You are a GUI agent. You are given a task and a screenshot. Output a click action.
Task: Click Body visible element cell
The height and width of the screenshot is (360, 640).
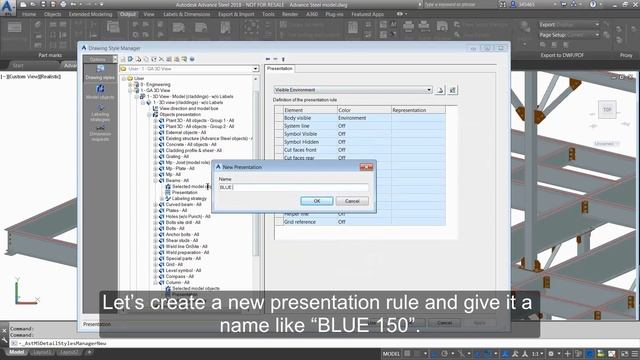pos(310,118)
